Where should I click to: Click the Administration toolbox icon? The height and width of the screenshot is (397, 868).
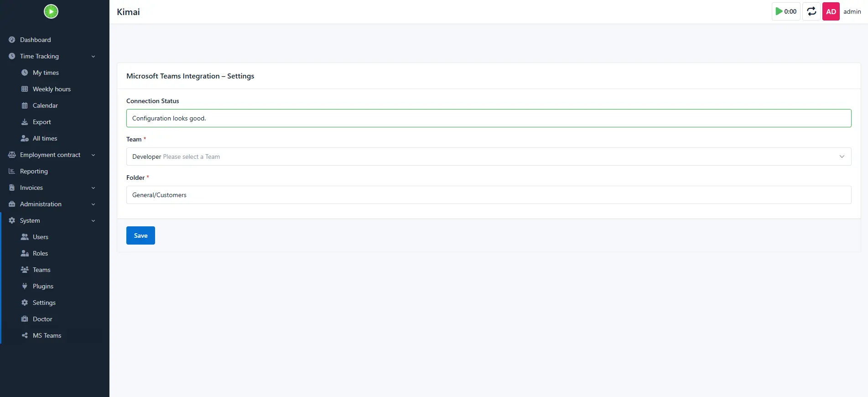coord(12,204)
